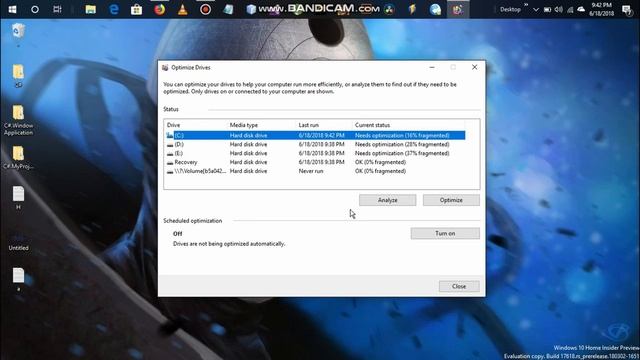Screen dimensions: 640x360
Task: Open the battery status tray icon
Action: pos(547,9)
